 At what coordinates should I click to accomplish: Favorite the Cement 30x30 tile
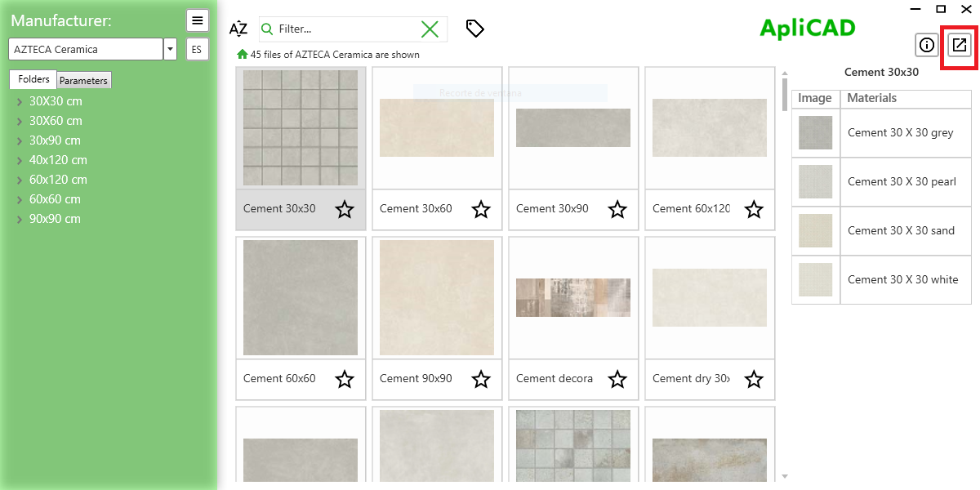coord(345,210)
